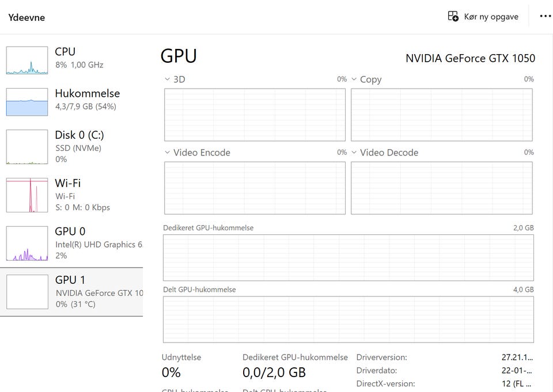
Task: Open the Video Encode graph dropdown
Action: 167,153
